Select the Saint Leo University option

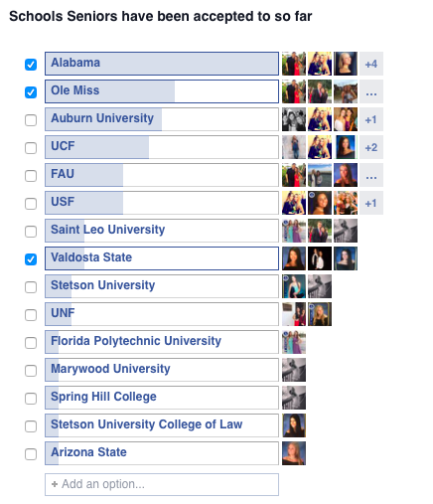click(x=162, y=231)
